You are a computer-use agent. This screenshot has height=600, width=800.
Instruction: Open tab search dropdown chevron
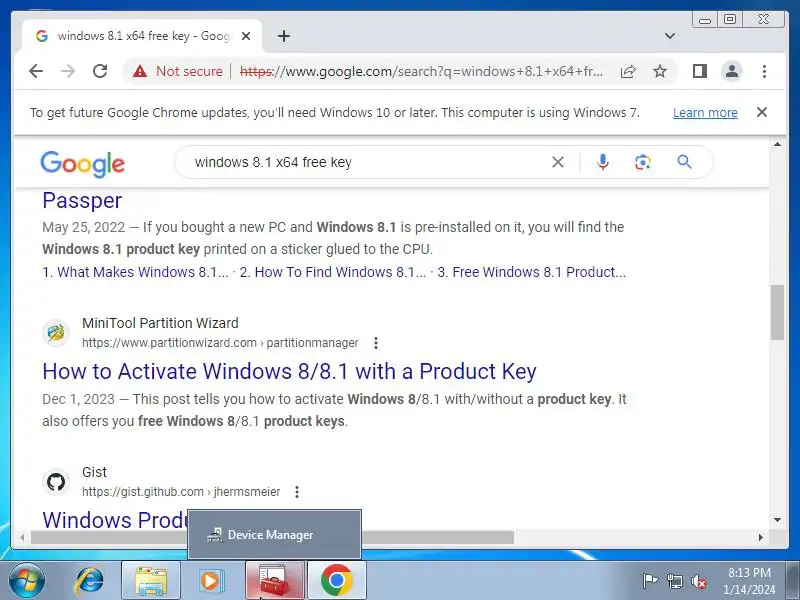coord(670,36)
